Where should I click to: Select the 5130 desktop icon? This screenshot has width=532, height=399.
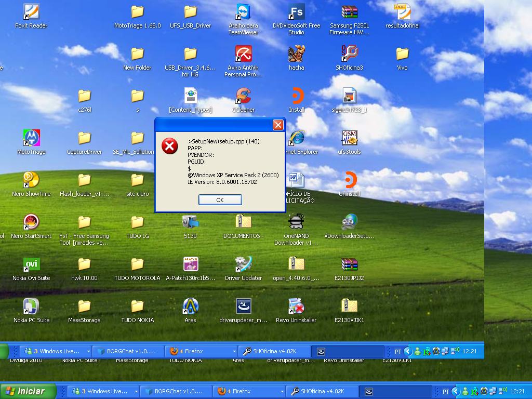click(190, 222)
